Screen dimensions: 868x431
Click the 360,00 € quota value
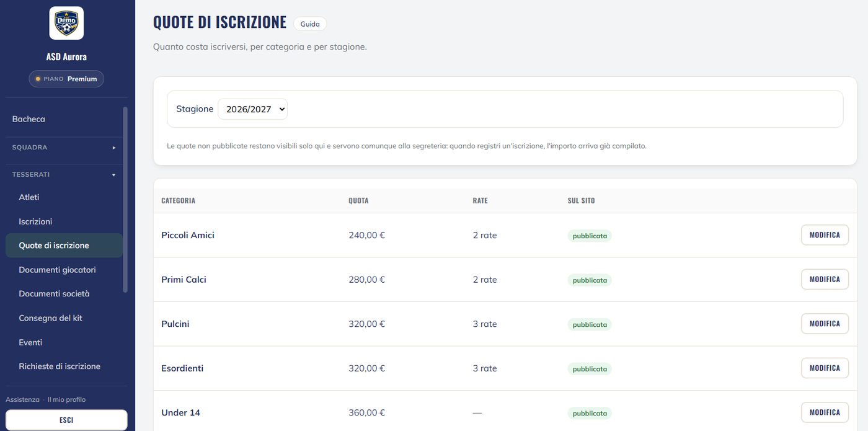pyautogui.click(x=366, y=412)
